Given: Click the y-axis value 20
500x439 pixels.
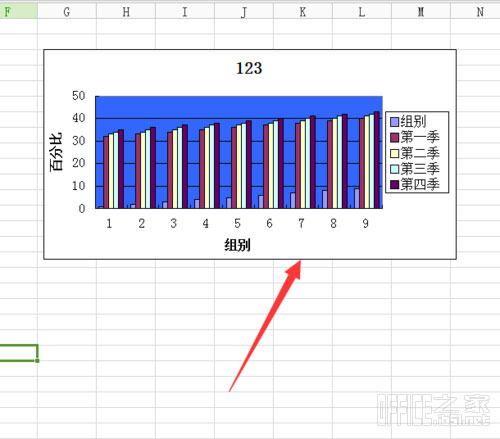Looking at the screenshot, I should tap(79, 163).
